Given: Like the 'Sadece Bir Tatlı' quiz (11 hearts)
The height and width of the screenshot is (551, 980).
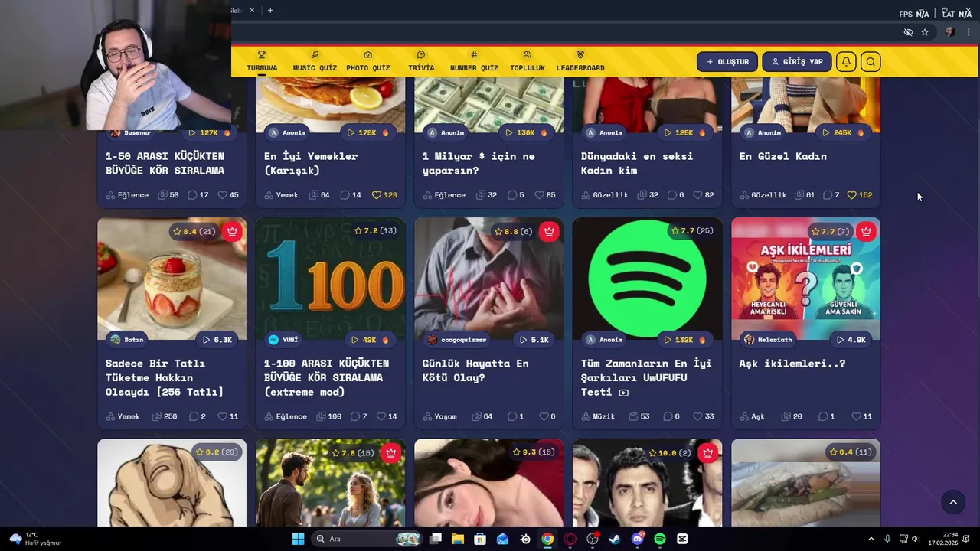Looking at the screenshot, I should tap(228, 416).
